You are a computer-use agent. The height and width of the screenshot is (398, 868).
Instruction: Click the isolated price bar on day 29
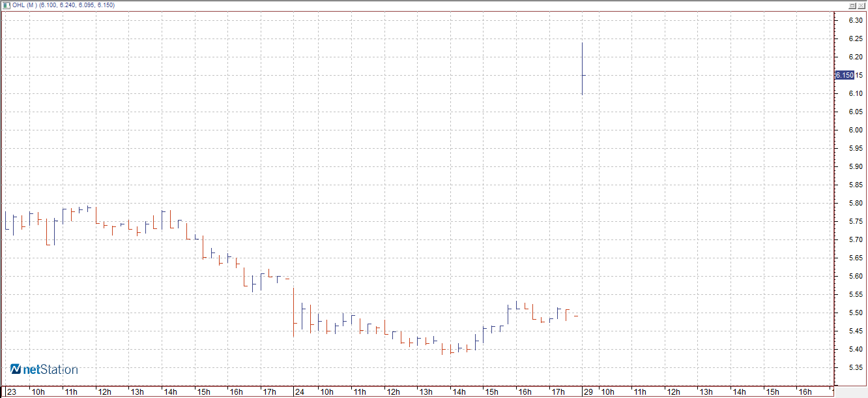(582, 69)
